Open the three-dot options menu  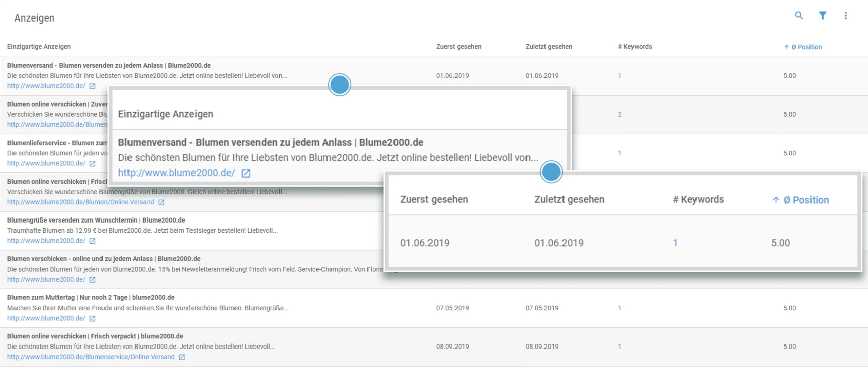(x=846, y=16)
